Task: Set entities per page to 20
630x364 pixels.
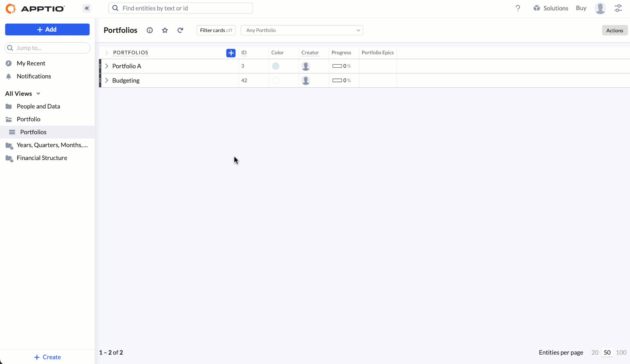Action: tap(595, 352)
